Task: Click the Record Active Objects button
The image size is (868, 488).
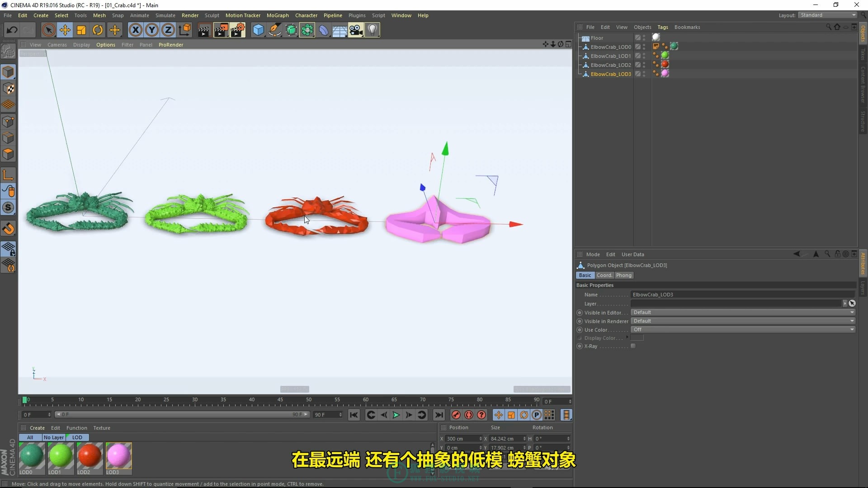Action: (456, 415)
